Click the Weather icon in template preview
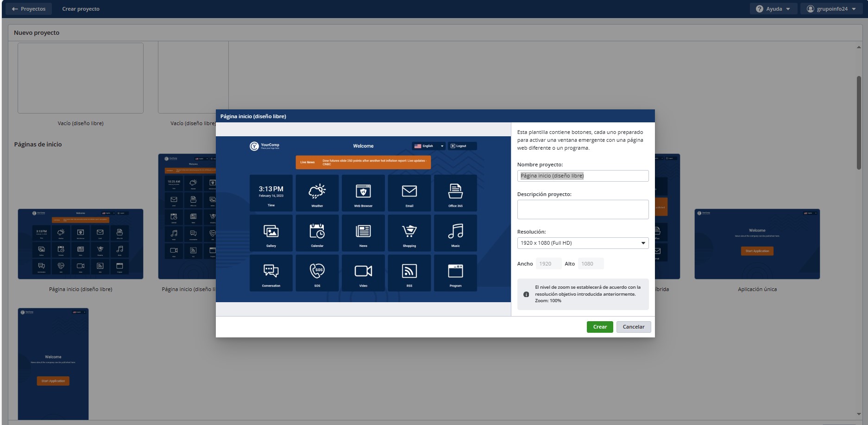The height and width of the screenshot is (425, 868). click(x=317, y=191)
